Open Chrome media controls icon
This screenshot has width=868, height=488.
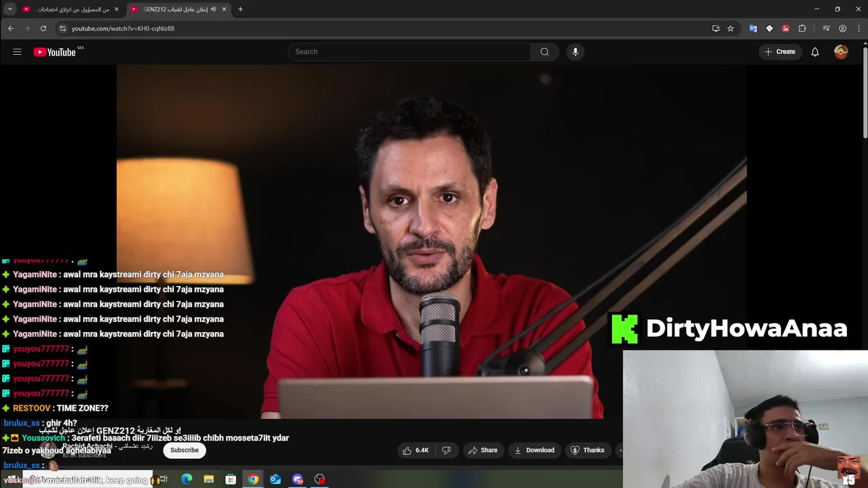[x=826, y=28]
